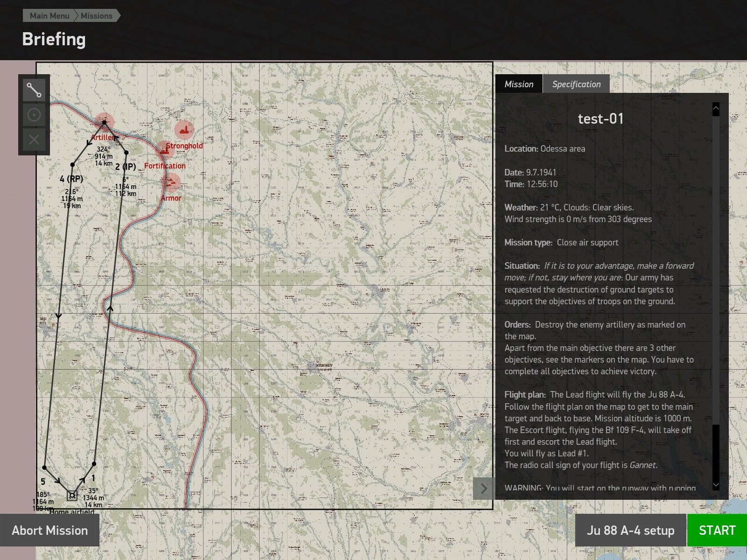Click the Stronghold target icon on map
The height and width of the screenshot is (560, 747).
point(184,130)
